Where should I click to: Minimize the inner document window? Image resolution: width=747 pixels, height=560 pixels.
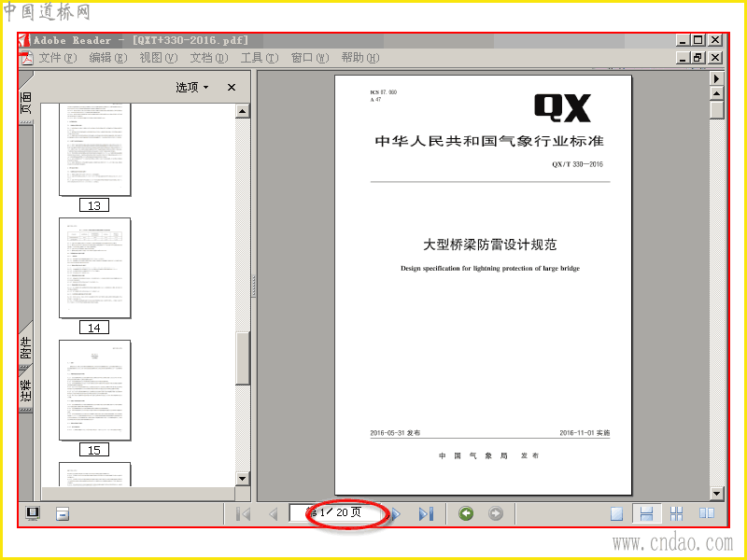click(x=683, y=58)
